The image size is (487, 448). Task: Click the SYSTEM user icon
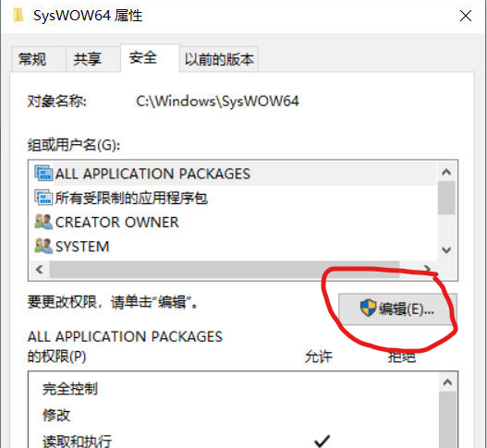[x=43, y=246]
